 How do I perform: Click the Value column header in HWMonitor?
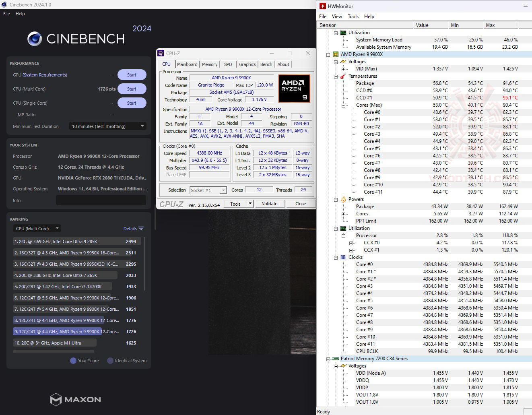point(431,25)
